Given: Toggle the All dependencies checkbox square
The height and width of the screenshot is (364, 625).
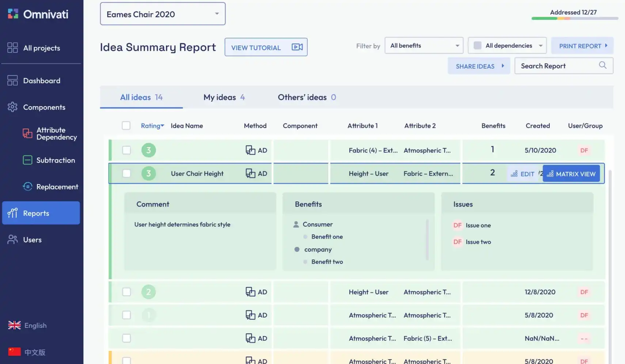Looking at the screenshot, I should [477, 45].
